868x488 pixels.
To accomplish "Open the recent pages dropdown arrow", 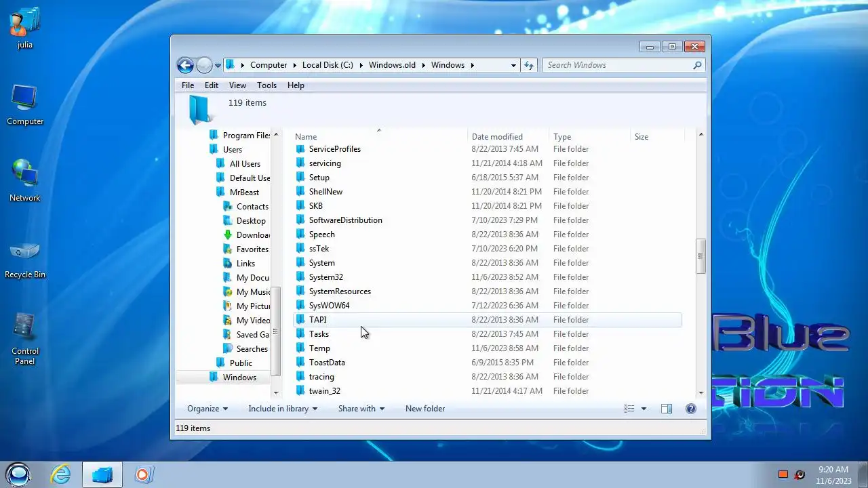I will click(218, 66).
